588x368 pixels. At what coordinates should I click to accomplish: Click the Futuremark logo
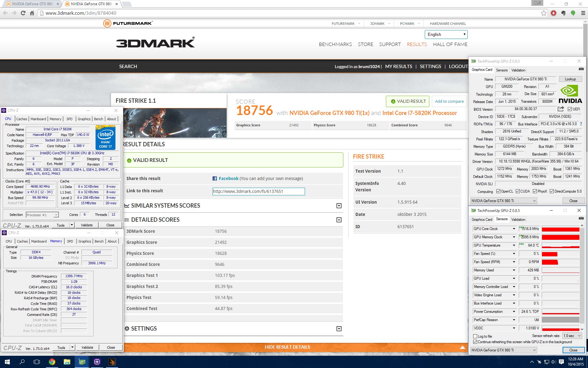click(128, 23)
